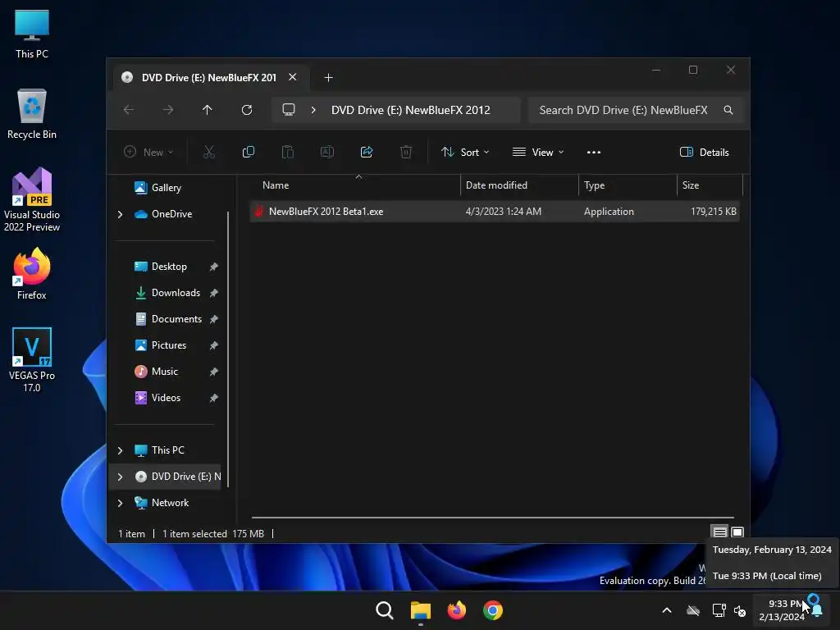Click the 179,215 KB size cell

[x=714, y=212]
